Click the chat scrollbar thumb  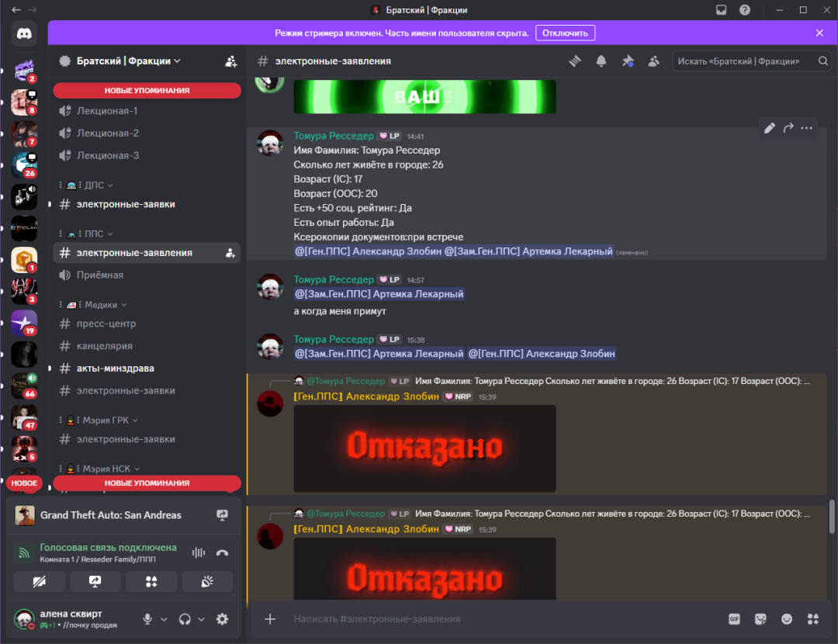[x=832, y=516]
